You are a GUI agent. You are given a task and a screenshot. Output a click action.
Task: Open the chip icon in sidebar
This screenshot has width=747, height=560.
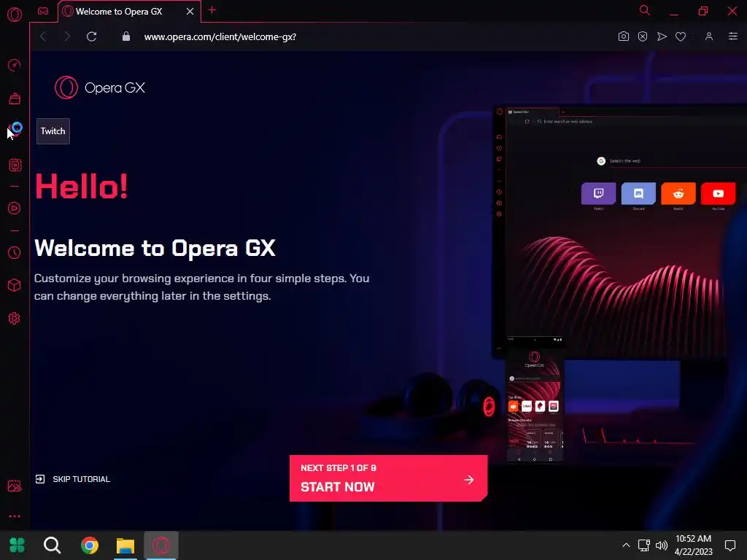(x=15, y=166)
